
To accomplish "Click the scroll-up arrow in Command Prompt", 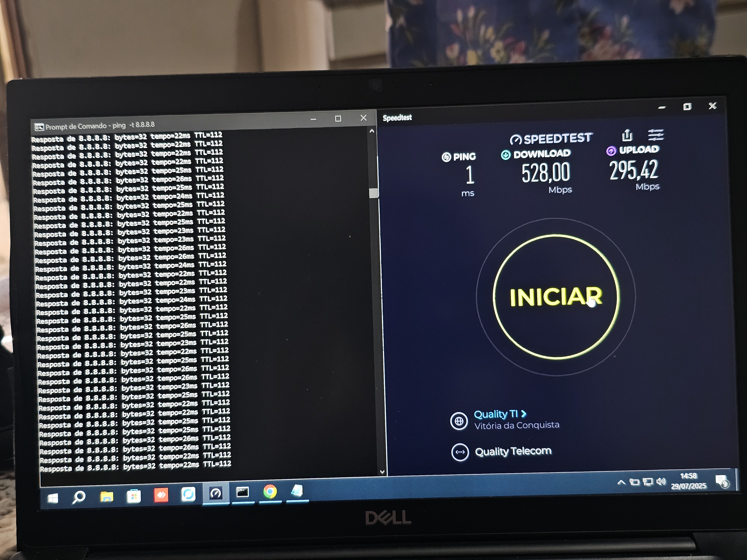I will click(372, 131).
